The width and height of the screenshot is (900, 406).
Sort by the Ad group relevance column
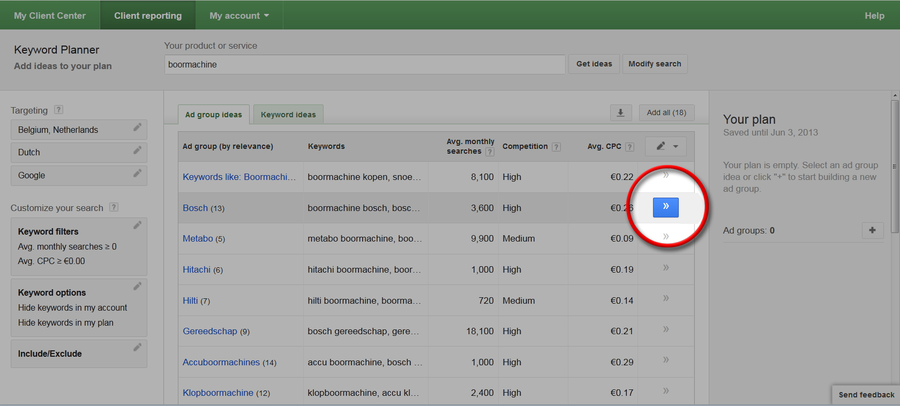point(241,146)
